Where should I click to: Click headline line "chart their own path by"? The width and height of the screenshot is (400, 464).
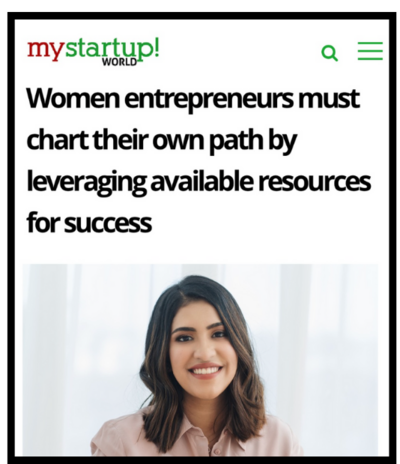161,141
